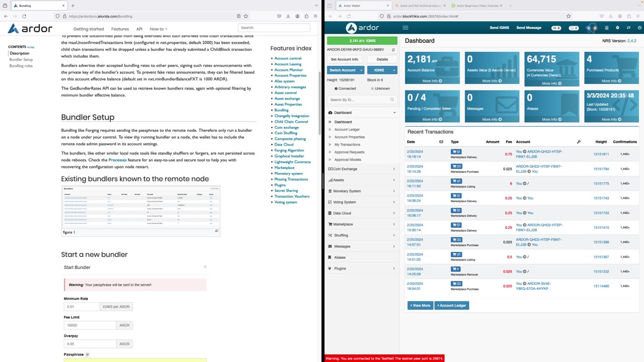The image size is (644, 362).
Task: Open NRS Version 2.4.2 link
Action: pyautogui.click(x=631, y=41)
